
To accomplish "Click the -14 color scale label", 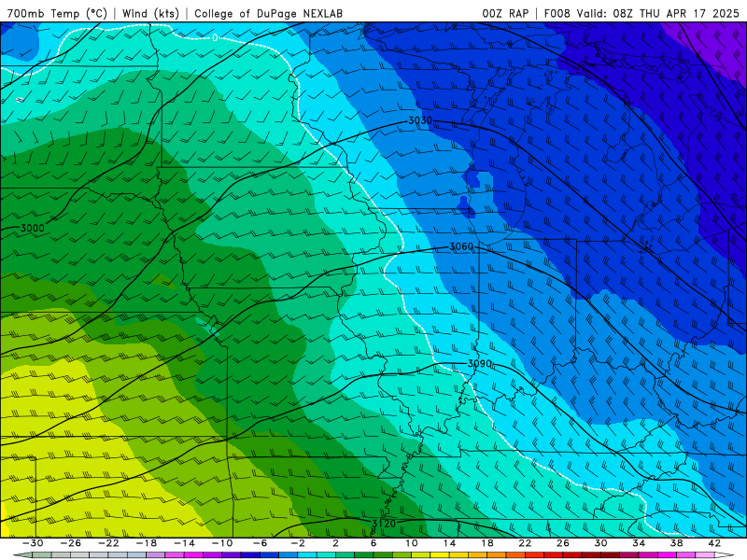I will tap(184, 543).
